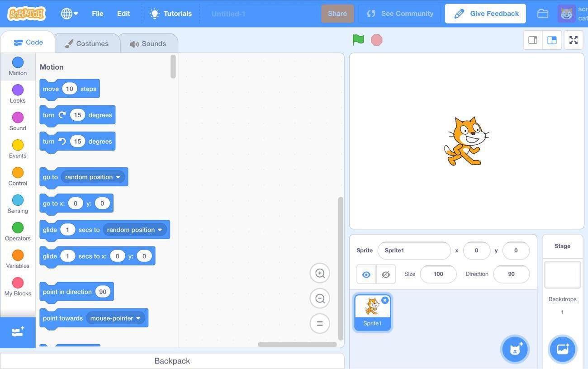This screenshot has height=369, width=588.
Task: Open point towards mouse-pointer dropdown
Action: click(x=116, y=318)
